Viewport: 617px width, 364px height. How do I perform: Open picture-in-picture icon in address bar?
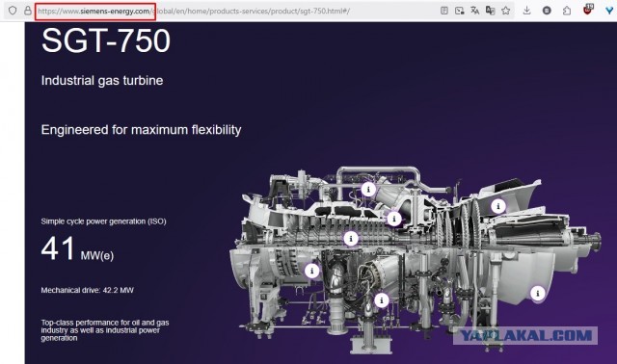[x=459, y=11]
